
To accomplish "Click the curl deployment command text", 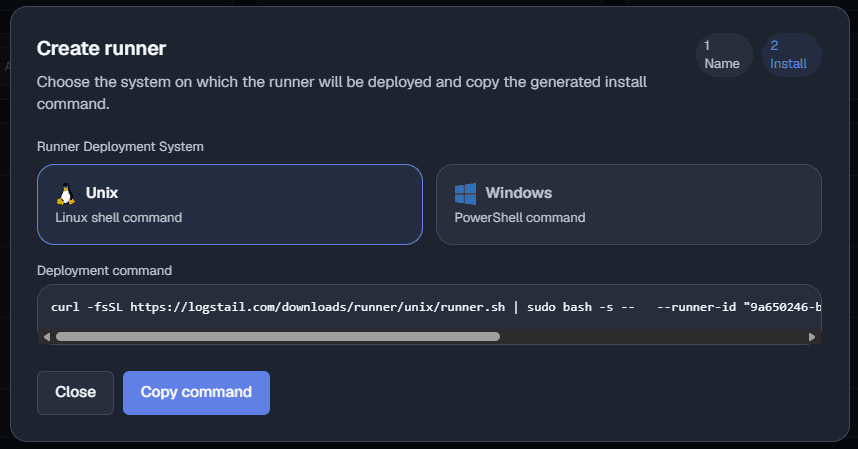I will [x=436, y=307].
